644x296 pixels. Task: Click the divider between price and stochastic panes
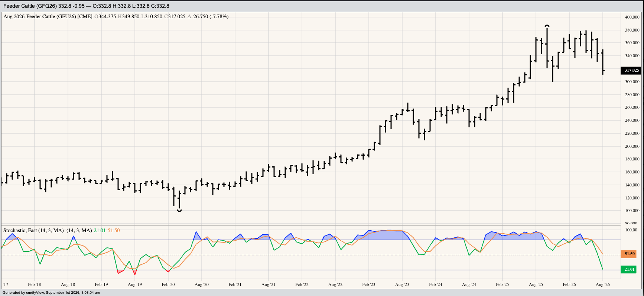point(311,225)
